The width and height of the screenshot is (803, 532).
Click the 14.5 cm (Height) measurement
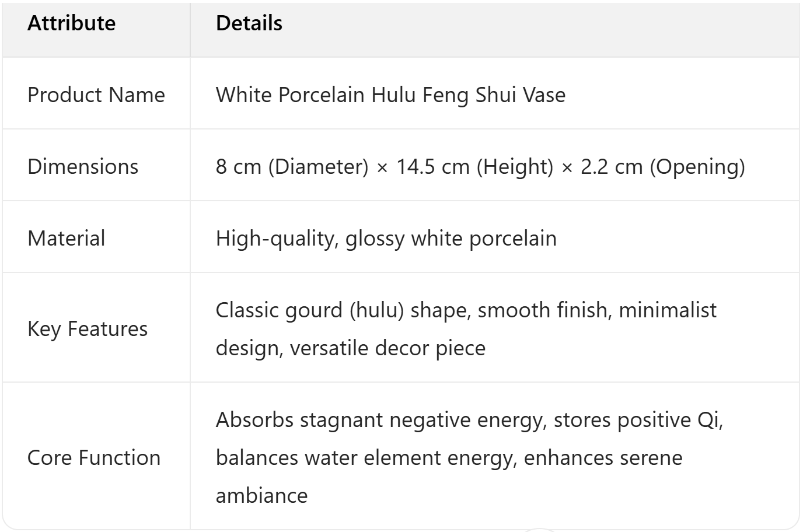coord(474,167)
